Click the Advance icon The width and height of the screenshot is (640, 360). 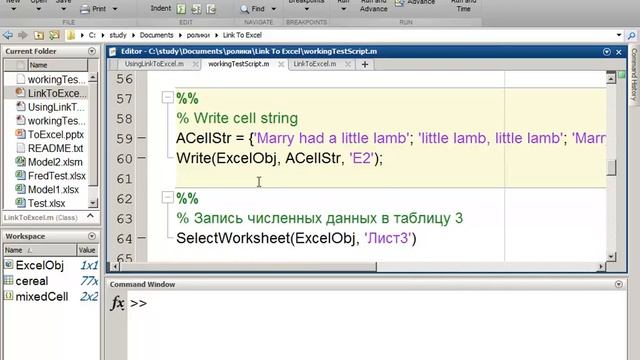pos(400,3)
